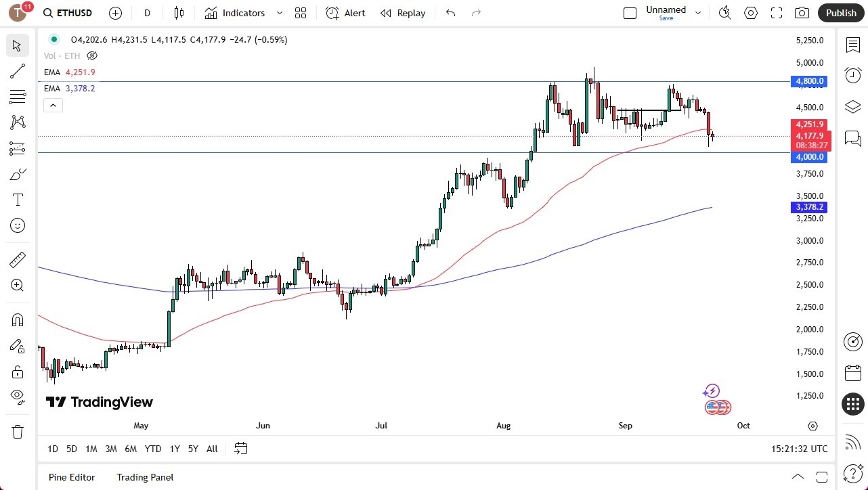Select the 1Y timeframe range

click(x=174, y=449)
